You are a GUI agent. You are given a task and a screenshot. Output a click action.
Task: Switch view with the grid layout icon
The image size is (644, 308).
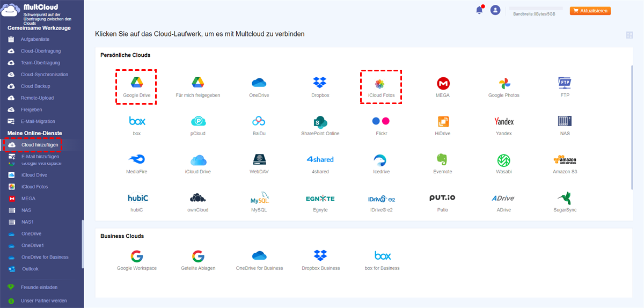click(630, 35)
